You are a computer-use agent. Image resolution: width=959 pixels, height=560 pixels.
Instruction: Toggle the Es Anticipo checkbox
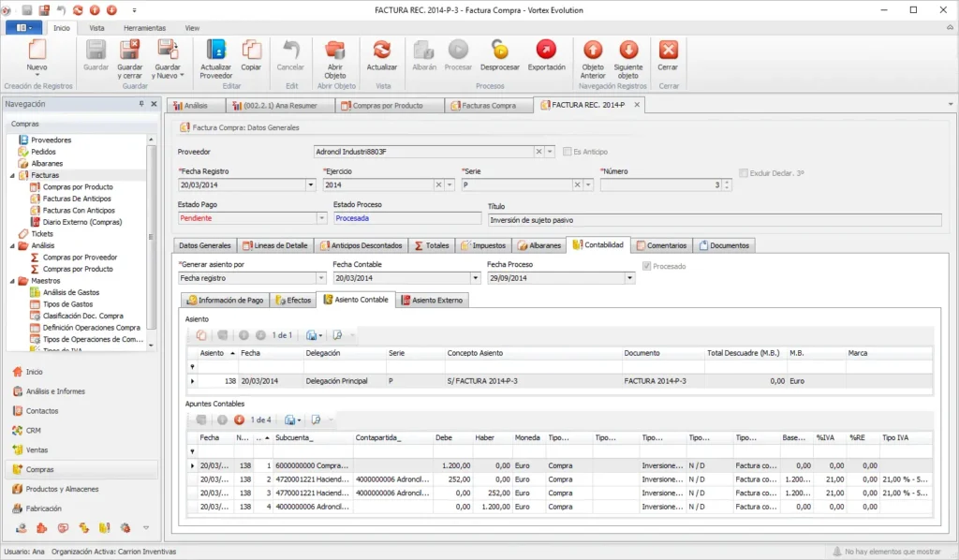point(567,152)
